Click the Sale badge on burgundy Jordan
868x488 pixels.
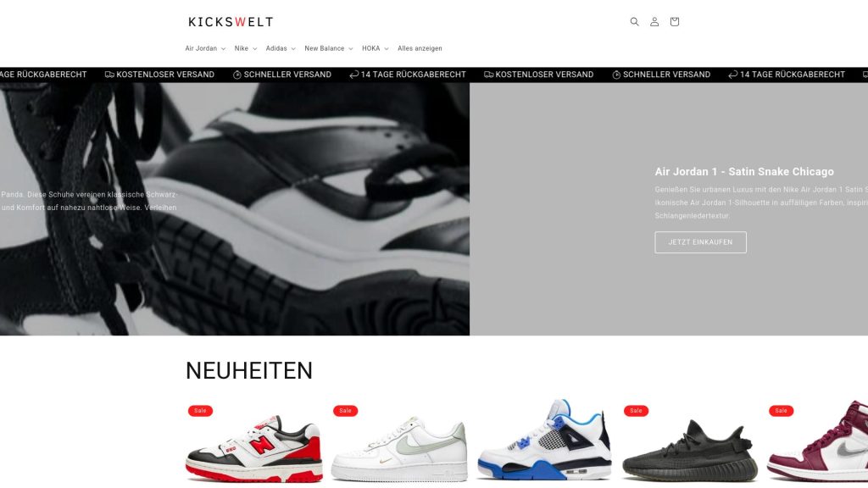coord(781,411)
